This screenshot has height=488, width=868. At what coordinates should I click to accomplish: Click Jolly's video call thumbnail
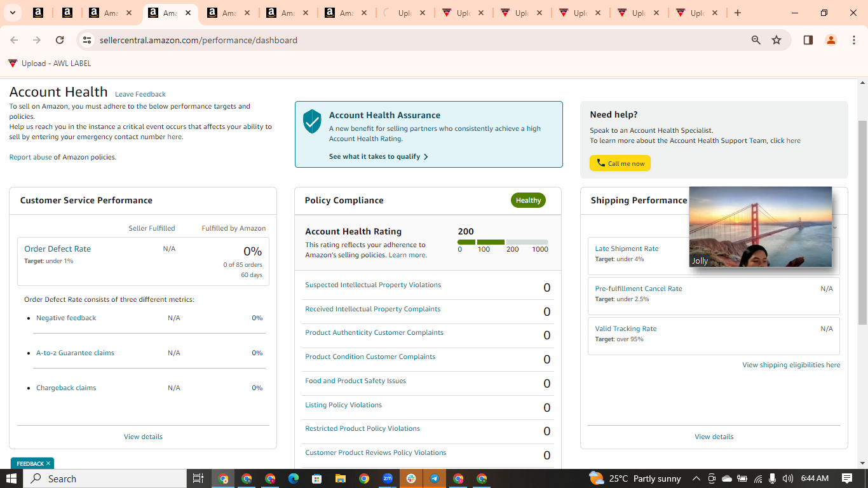point(761,227)
